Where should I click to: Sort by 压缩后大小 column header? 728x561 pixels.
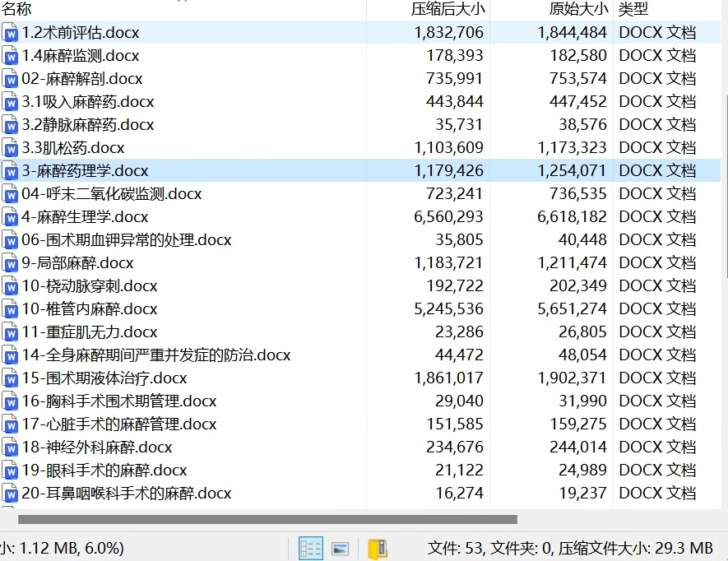pos(447,8)
